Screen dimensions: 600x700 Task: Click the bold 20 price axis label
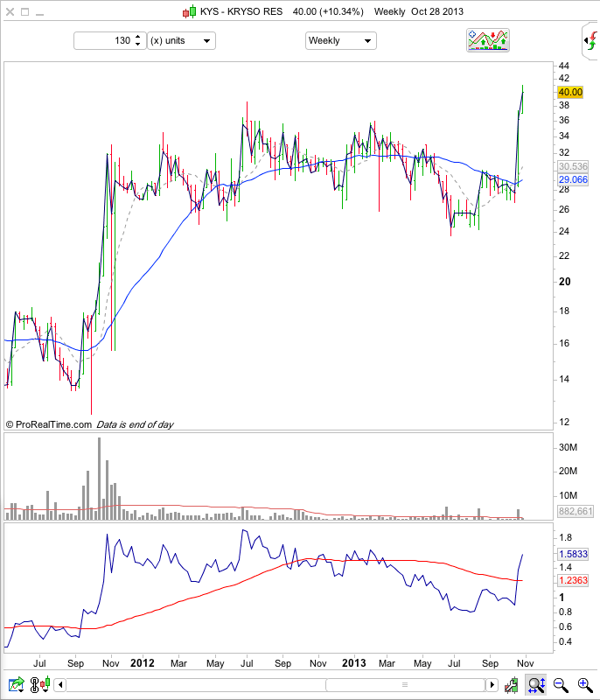[565, 282]
